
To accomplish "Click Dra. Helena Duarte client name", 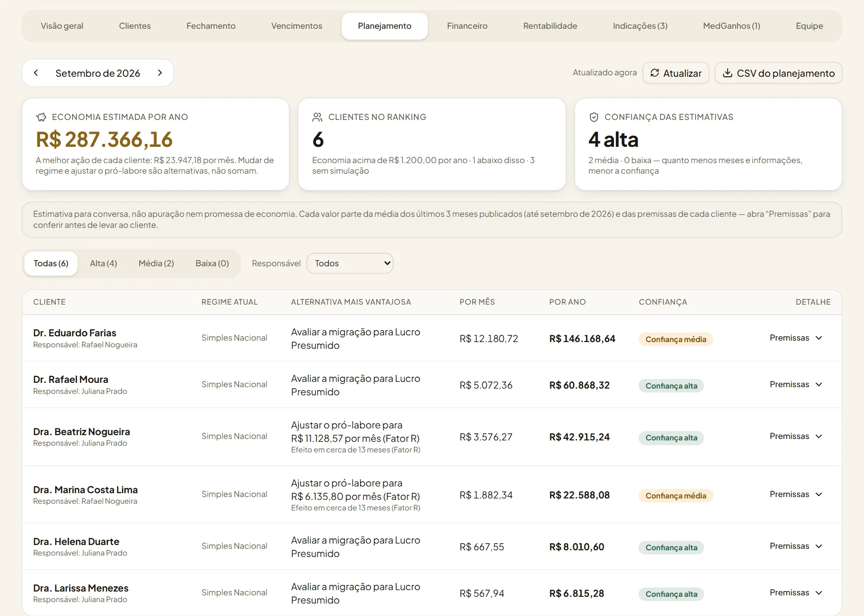I will pyautogui.click(x=76, y=542).
